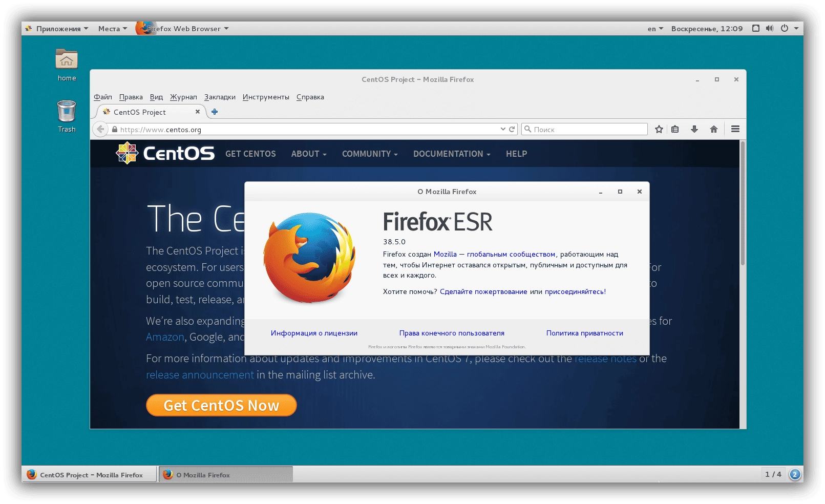
Task: Open the URL history dropdown arrow
Action: pyautogui.click(x=503, y=129)
